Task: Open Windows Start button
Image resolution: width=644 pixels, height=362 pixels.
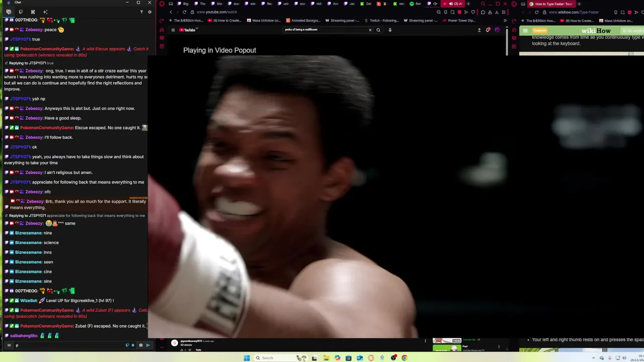Action: (247, 358)
